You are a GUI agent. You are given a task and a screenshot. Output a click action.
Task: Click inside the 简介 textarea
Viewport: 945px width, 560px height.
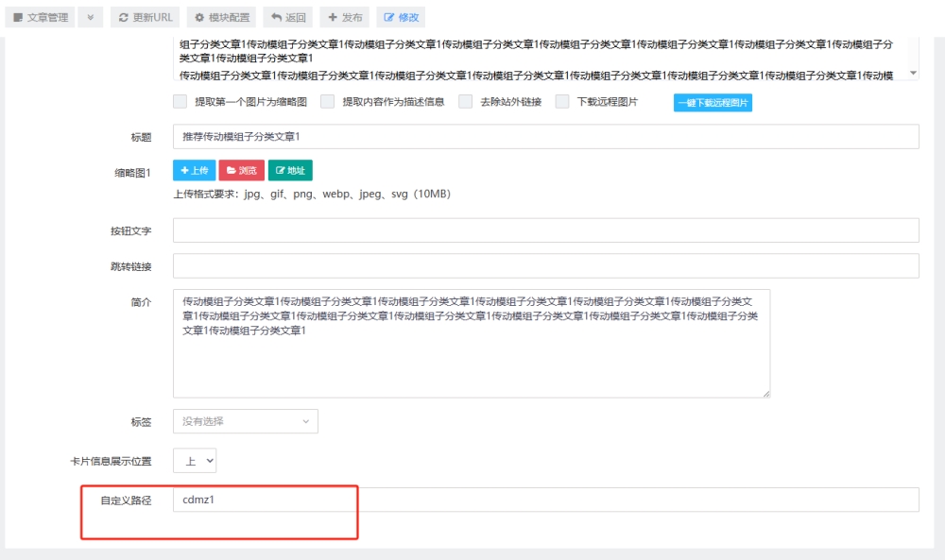pos(472,344)
